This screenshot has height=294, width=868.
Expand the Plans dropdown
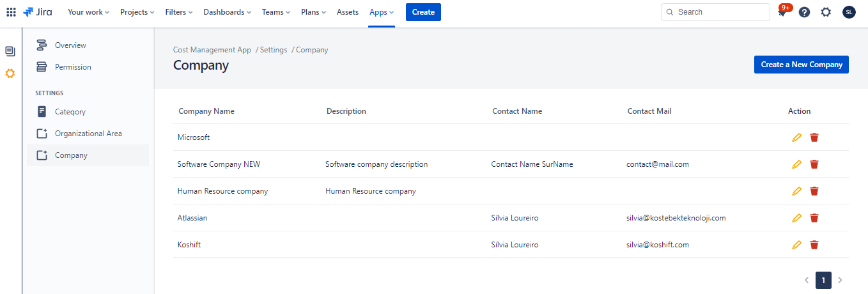(313, 12)
